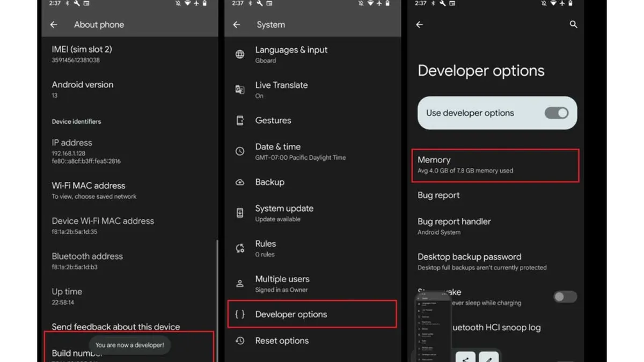Tap the Bluetooth HCI snoop log entry

[495, 328]
